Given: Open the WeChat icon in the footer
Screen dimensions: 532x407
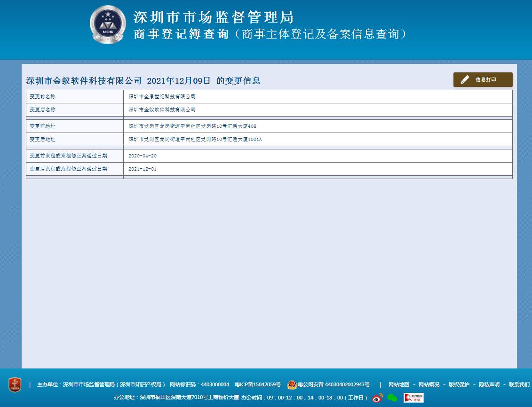Looking at the screenshot, I should tap(392, 398).
